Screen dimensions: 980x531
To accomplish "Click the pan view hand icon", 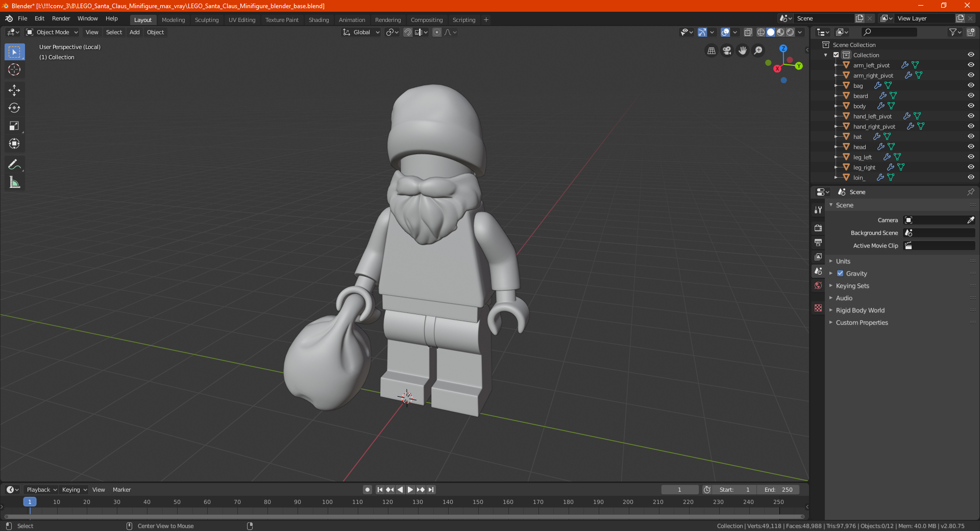I will click(743, 51).
